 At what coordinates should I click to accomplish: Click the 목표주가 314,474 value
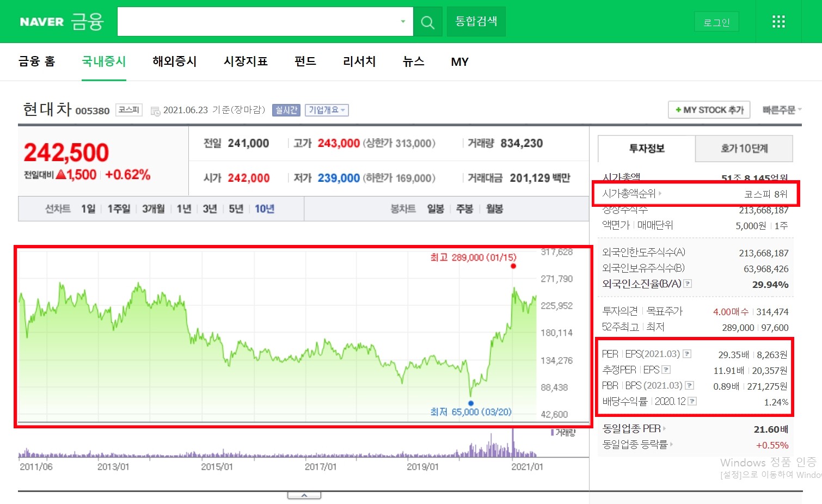[x=772, y=312]
